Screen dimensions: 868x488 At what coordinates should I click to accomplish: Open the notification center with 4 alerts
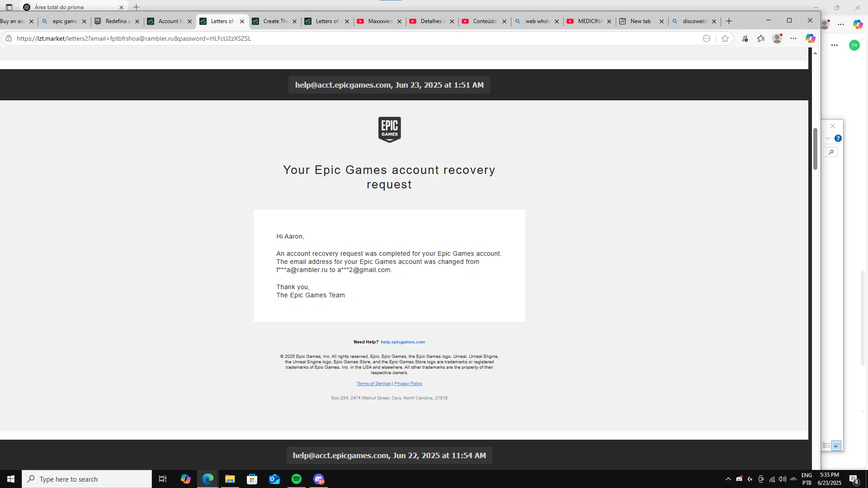click(x=854, y=479)
